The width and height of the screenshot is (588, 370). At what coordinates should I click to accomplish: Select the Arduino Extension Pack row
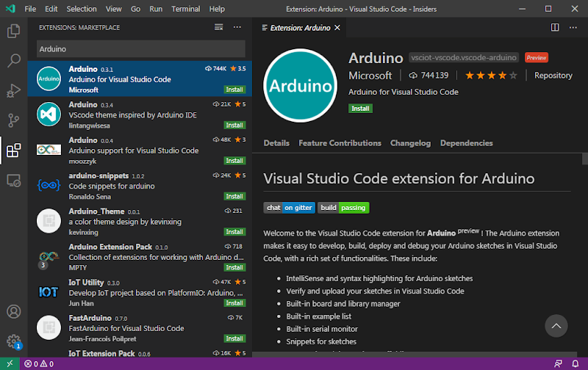pyautogui.click(x=140, y=256)
